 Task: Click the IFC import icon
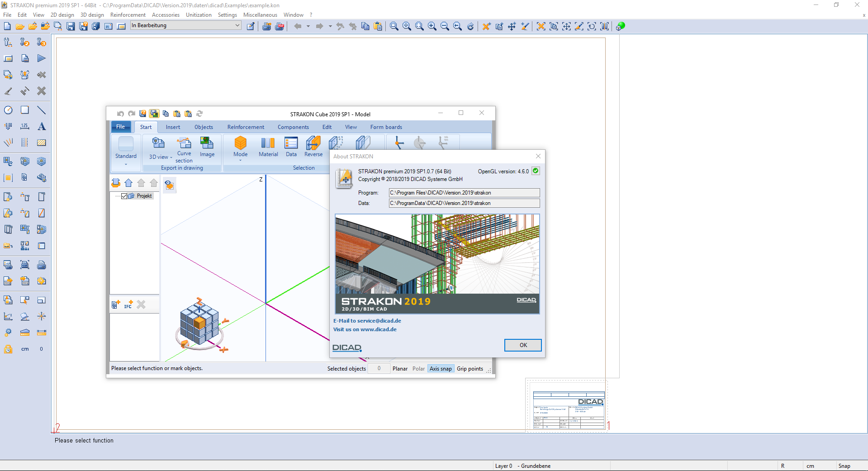(x=128, y=304)
